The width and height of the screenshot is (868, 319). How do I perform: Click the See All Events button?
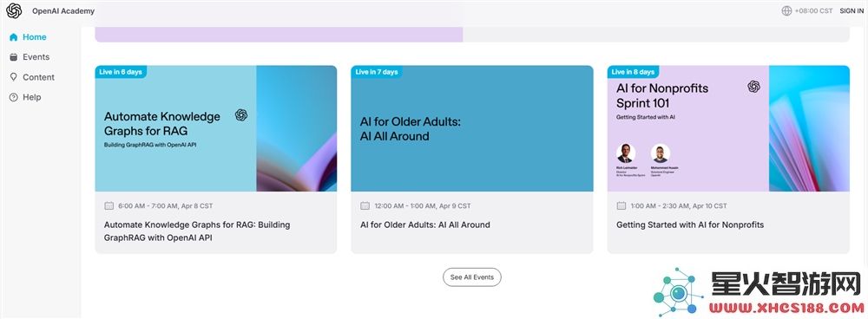click(x=471, y=277)
